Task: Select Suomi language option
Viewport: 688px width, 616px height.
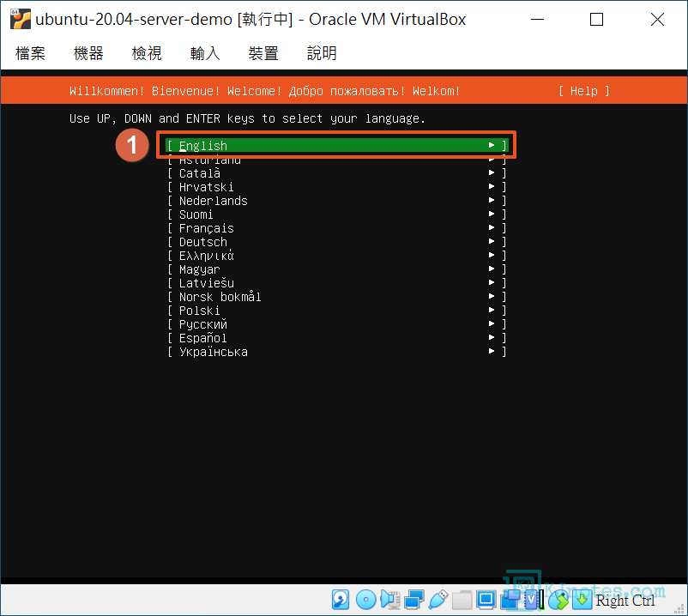Action: click(336, 214)
